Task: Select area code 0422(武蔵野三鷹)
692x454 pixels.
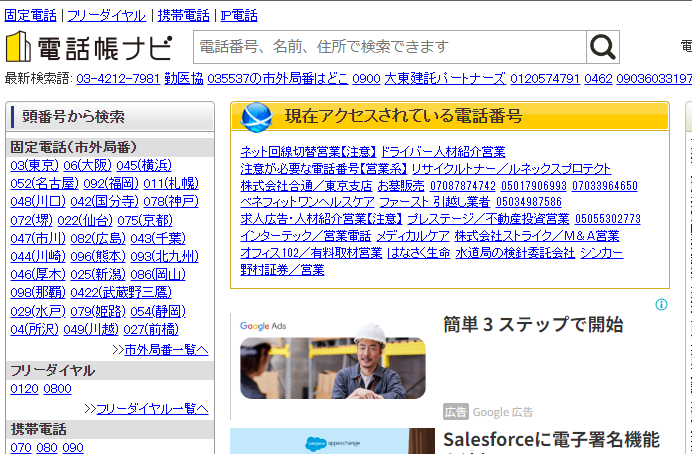Action: coord(121,293)
